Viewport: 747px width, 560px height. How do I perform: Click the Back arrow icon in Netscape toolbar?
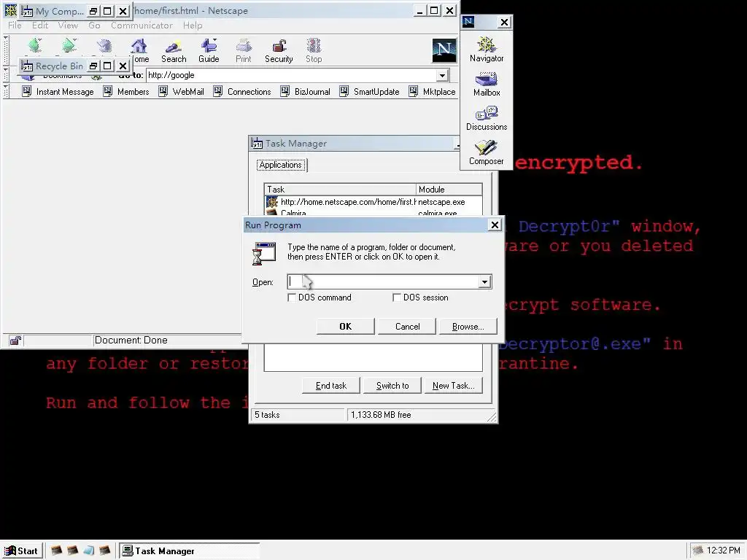coord(35,46)
